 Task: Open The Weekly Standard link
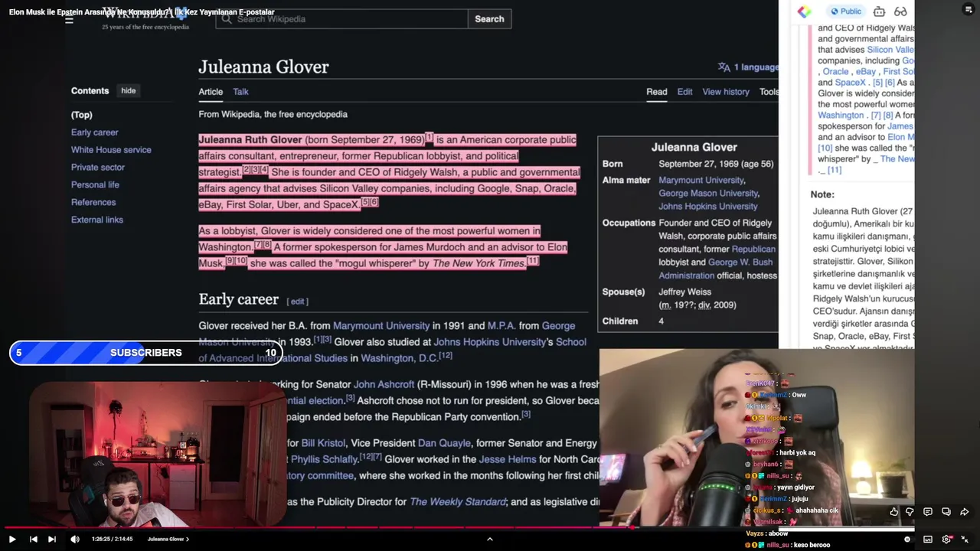point(458,502)
